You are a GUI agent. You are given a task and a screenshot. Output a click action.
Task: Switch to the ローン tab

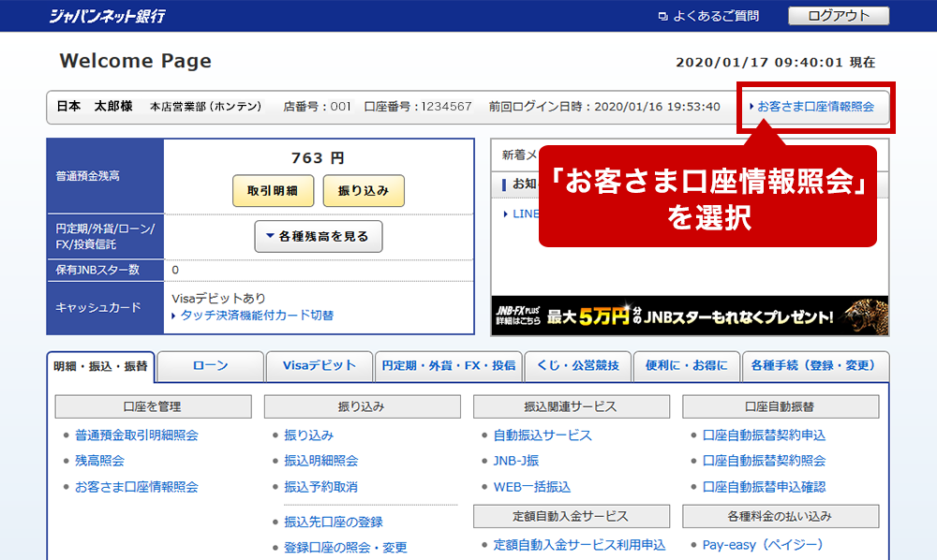tap(210, 365)
